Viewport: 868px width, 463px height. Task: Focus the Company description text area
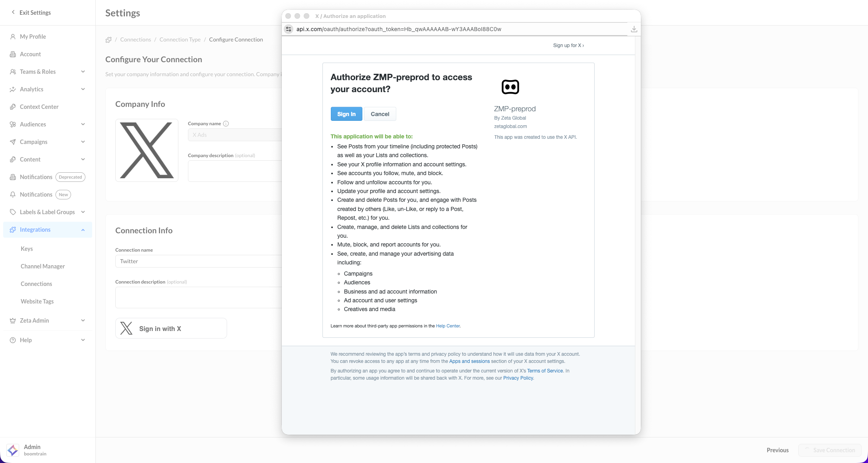point(235,171)
